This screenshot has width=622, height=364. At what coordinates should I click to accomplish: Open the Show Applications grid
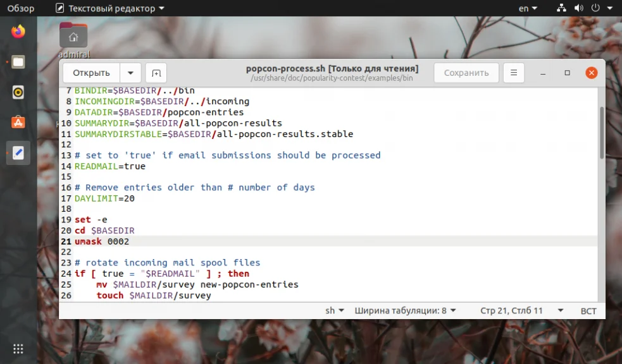tap(18, 348)
